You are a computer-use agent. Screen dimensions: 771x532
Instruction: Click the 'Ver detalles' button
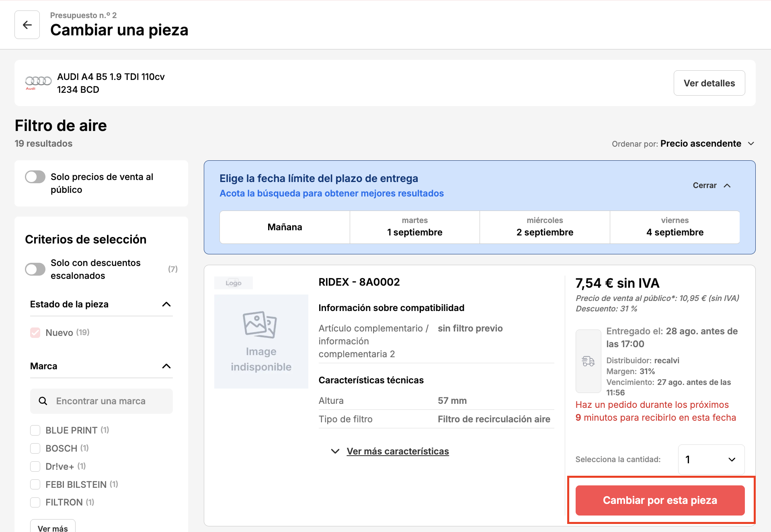[709, 83]
